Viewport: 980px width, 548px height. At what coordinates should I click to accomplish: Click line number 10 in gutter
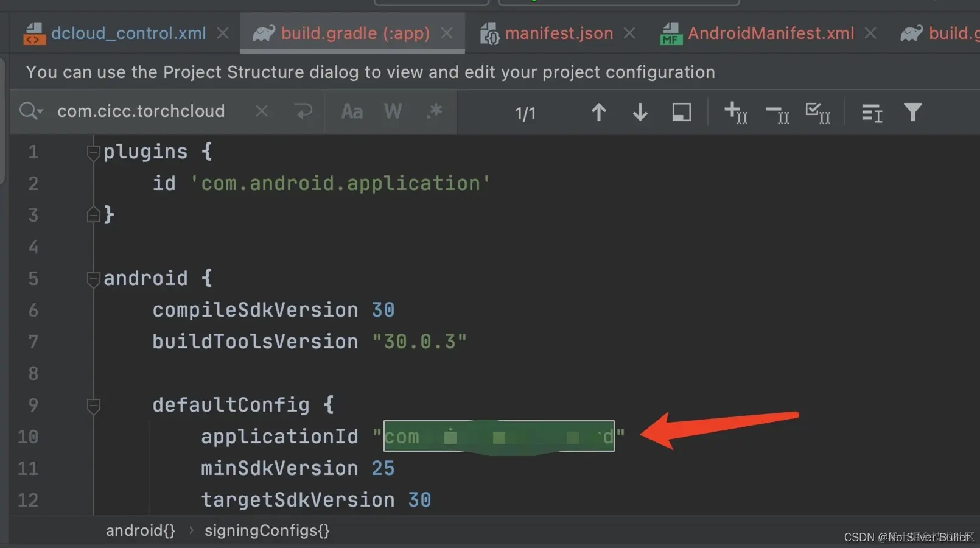click(28, 437)
